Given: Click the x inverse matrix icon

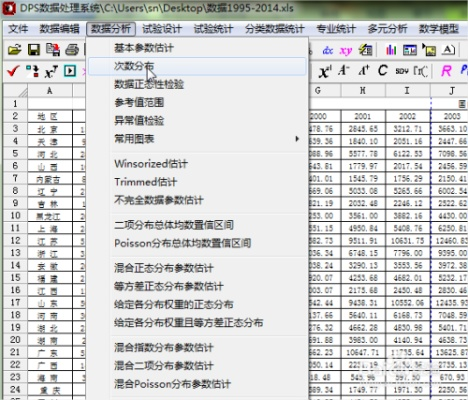Looking at the screenshot, I should [325, 71].
